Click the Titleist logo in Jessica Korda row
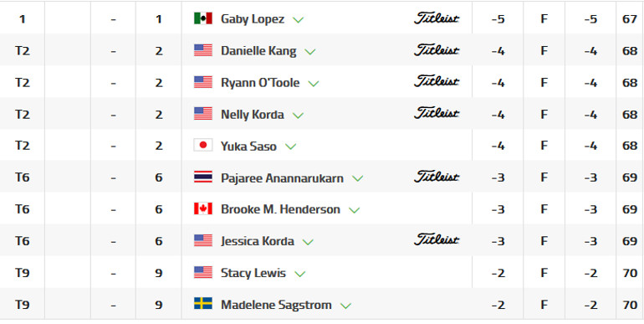The height and width of the screenshot is (324, 644). click(437, 239)
